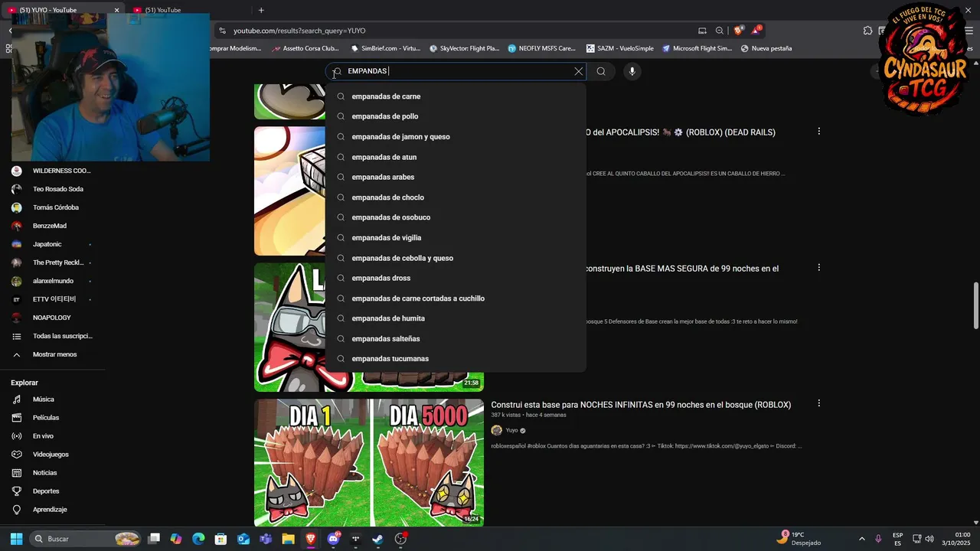Open 'SimBrief.com - Virtu...' bookmark
This screenshot has height=551, width=980.
point(384,48)
